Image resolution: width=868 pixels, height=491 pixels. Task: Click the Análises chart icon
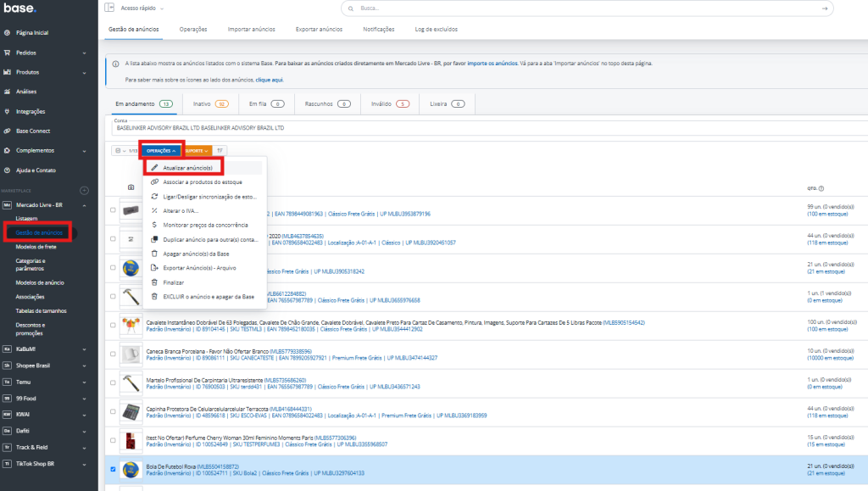click(x=7, y=92)
